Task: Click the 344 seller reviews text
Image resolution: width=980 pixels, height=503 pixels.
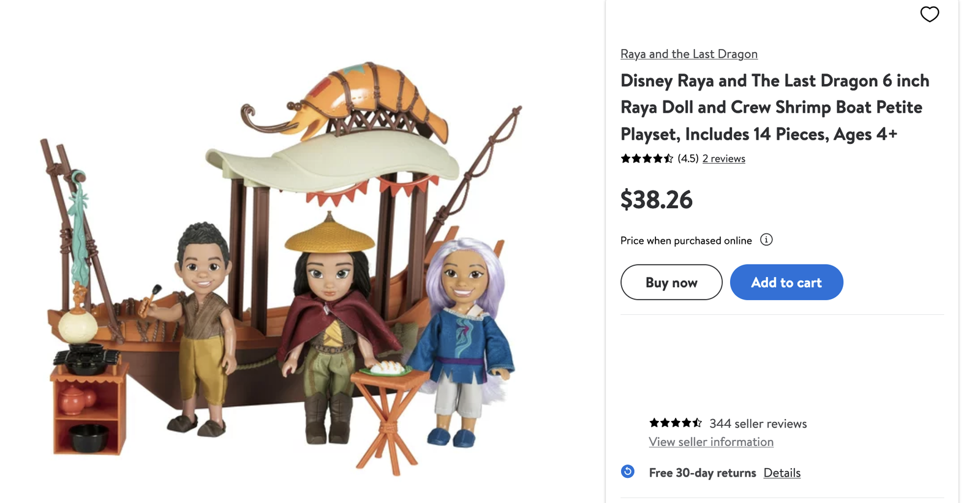Action: tap(758, 423)
